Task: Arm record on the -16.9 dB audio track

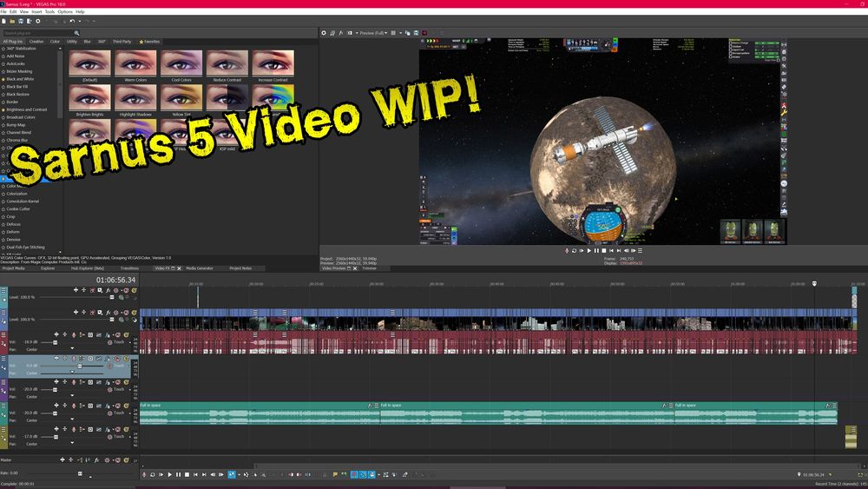Action: [x=74, y=335]
